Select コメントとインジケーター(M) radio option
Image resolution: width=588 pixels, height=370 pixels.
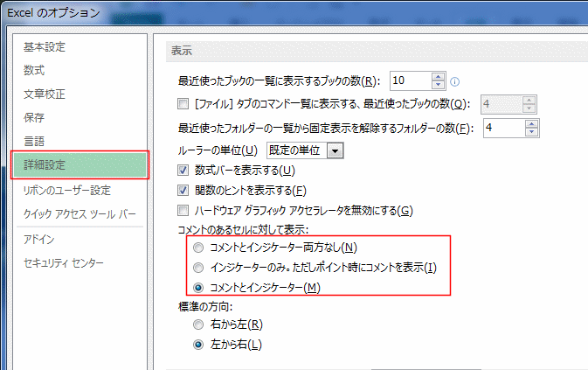pyautogui.click(x=198, y=288)
